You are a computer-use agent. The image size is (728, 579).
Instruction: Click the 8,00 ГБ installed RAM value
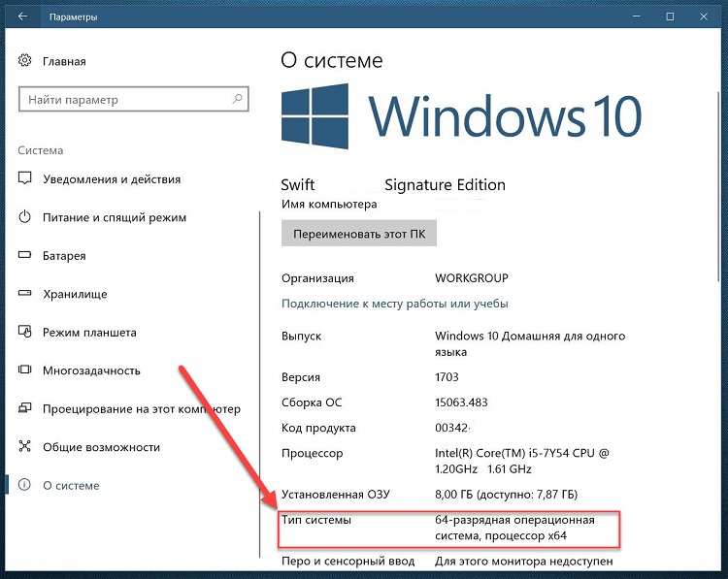click(x=506, y=495)
